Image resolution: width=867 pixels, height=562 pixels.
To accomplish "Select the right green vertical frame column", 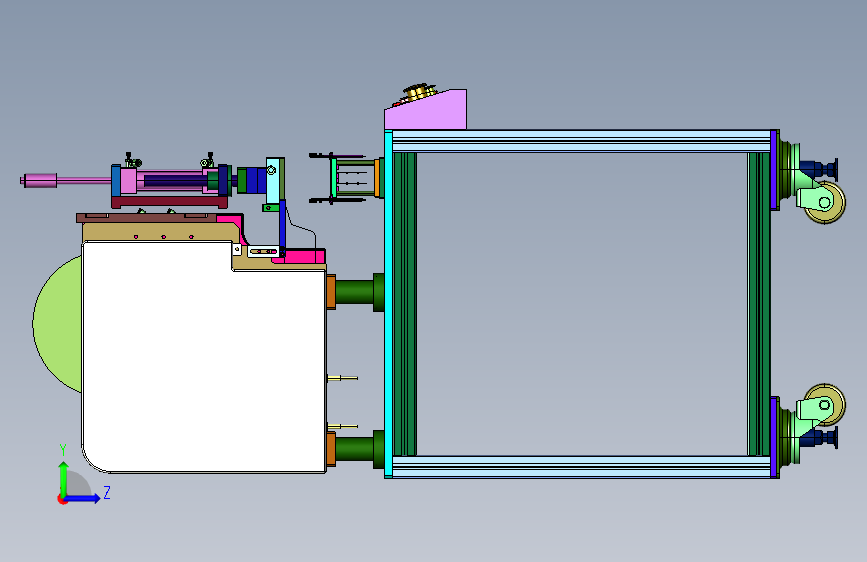I will tap(759, 304).
